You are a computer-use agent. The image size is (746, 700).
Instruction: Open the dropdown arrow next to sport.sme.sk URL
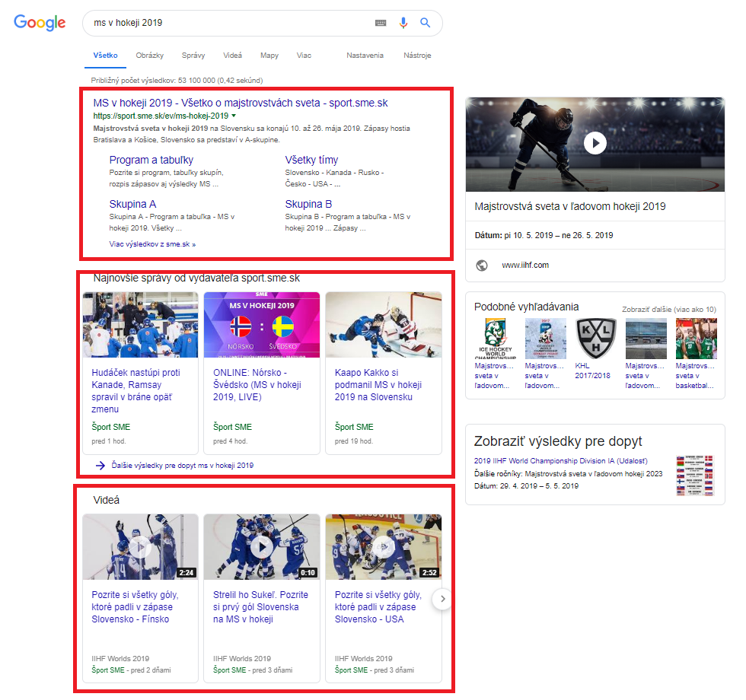pyautogui.click(x=234, y=116)
